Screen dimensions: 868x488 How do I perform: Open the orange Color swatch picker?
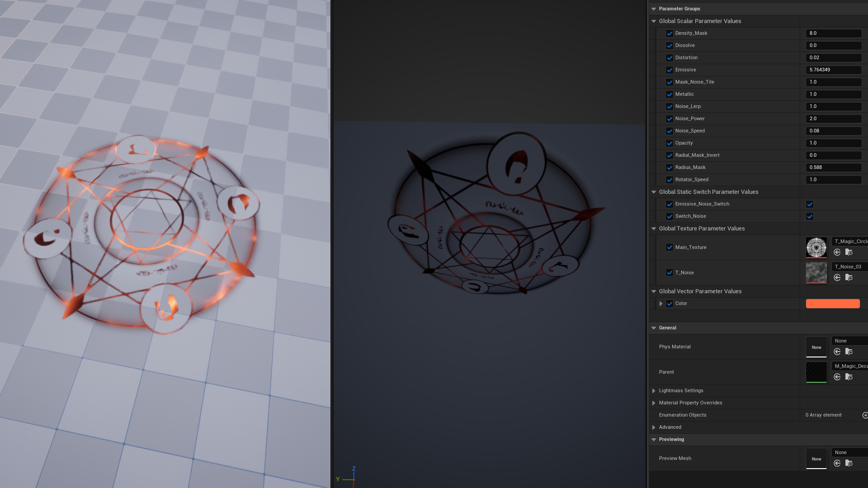[x=833, y=304]
